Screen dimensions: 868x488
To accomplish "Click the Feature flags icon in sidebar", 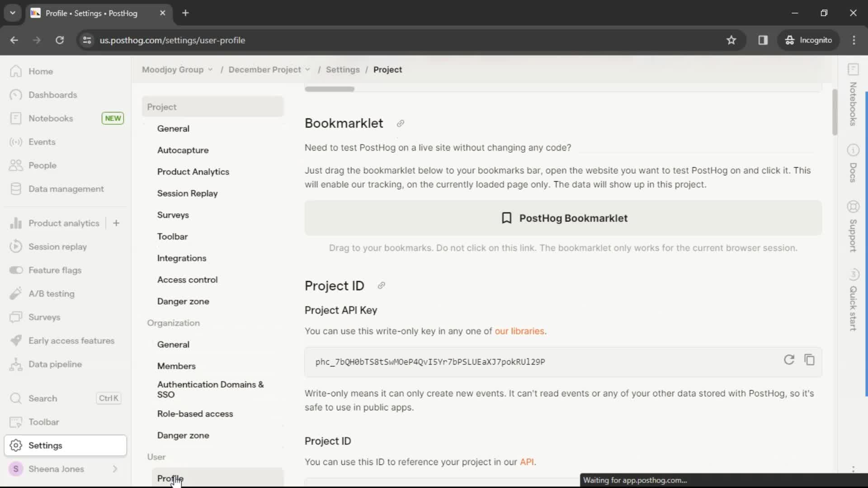I will (16, 270).
